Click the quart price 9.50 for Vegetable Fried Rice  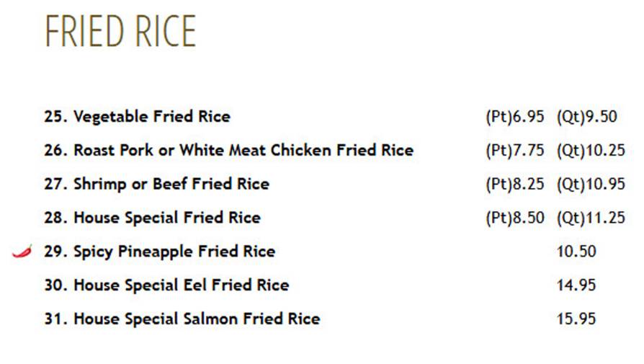coord(587,117)
